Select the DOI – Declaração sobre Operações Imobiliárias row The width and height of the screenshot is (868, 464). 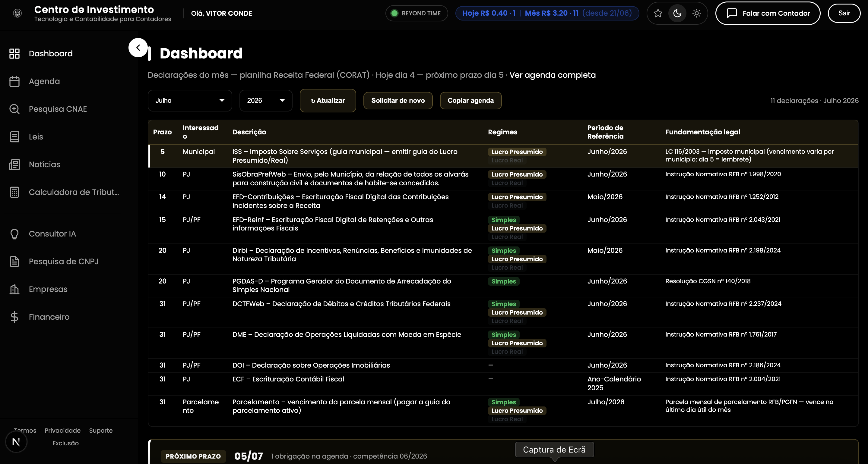(503, 365)
